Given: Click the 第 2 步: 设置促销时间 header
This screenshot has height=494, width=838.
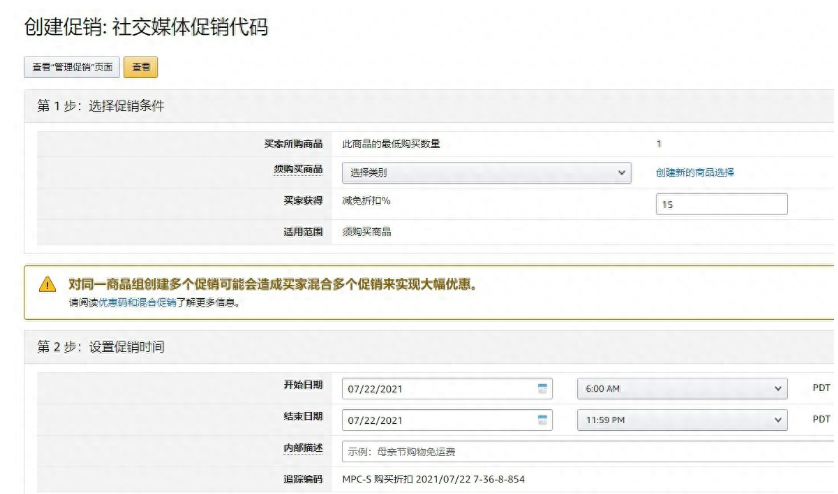Looking at the screenshot, I should click(x=100, y=347).
